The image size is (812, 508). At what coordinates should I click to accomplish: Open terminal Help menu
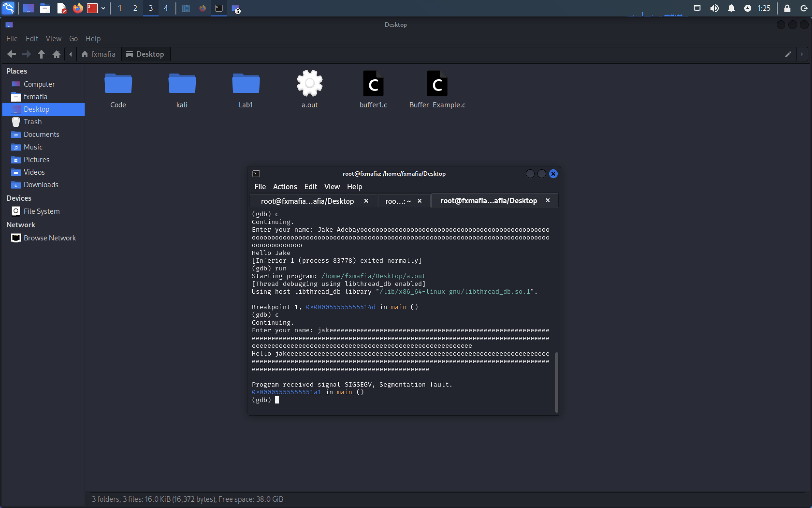[x=354, y=187]
